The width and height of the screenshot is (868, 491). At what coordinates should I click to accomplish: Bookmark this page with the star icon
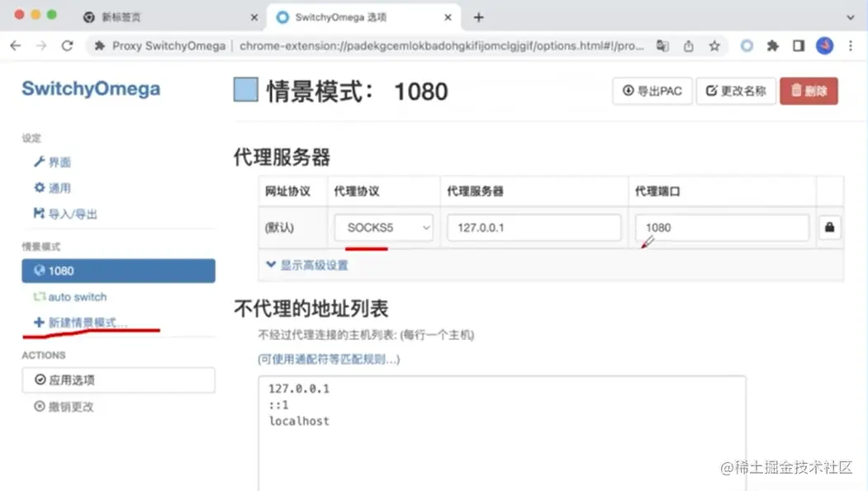coord(714,46)
